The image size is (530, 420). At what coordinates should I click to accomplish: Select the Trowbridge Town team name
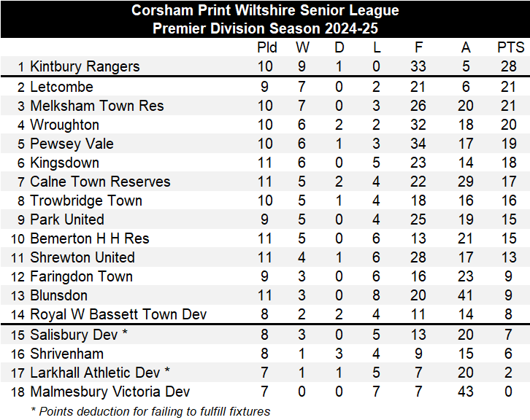(x=86, y=201)
